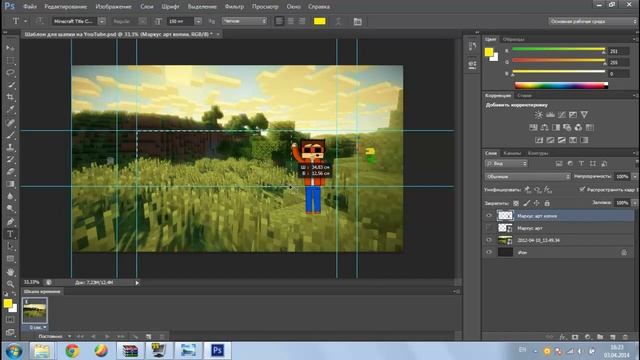Open the Окно menu
Viewport: 640px width, 360px height.
pos(293,7)
